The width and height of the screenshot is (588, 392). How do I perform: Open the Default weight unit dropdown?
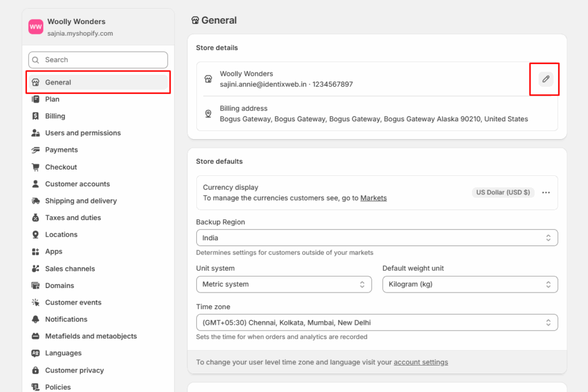[x=470, y=285]
